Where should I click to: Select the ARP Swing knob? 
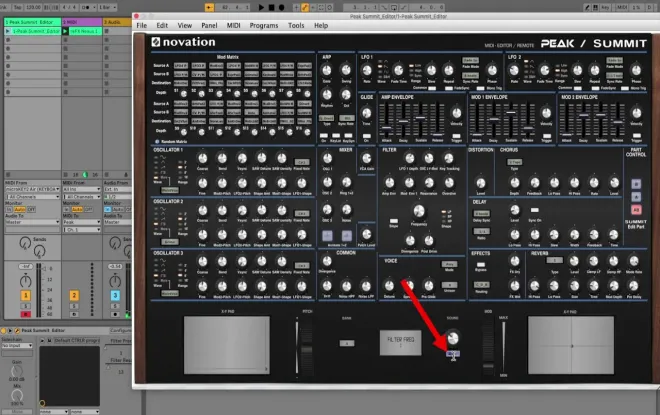pyautogui.click(x=346, y=70)
